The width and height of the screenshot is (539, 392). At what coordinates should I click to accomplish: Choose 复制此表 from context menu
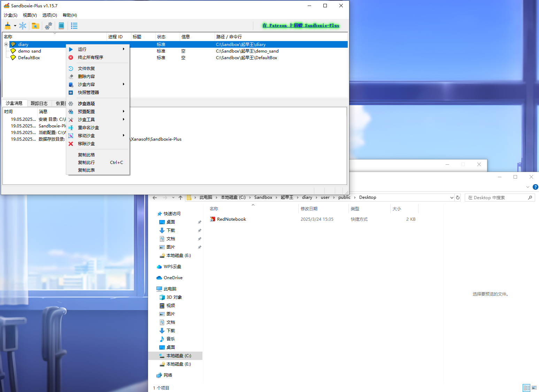(x=98, y=170)
